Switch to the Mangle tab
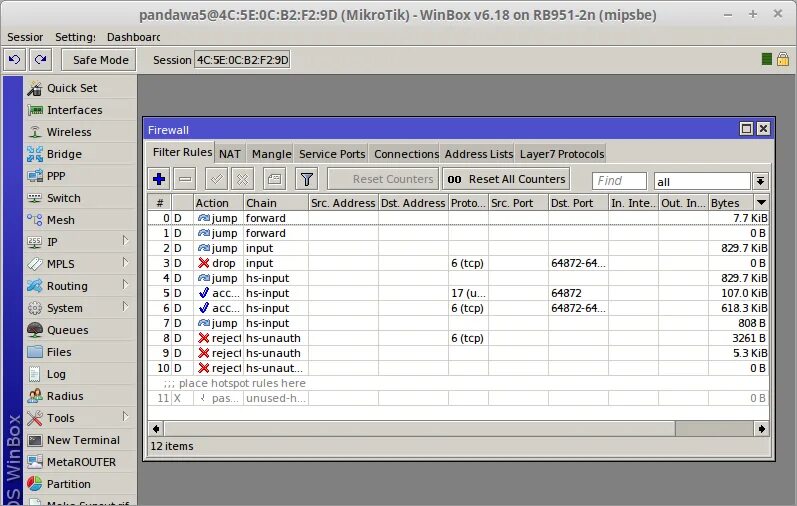This screenshot has height=506, width=797. [x=271, y=154]
